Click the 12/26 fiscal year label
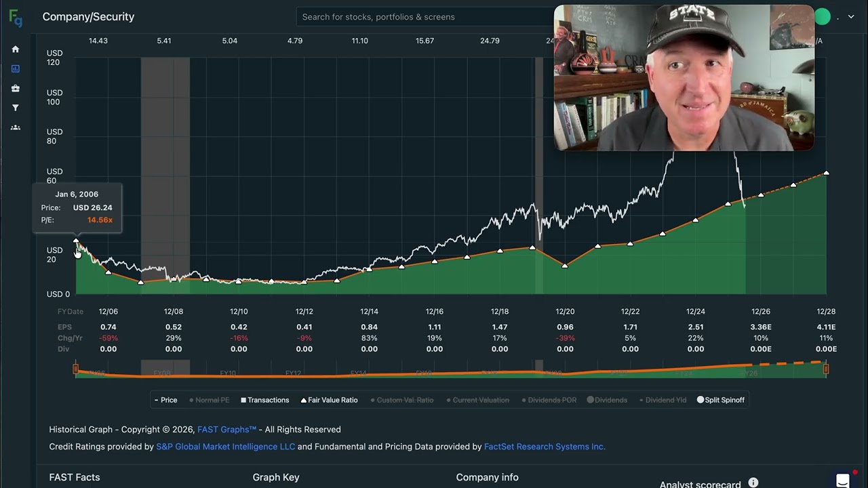Viewport: 868px width, 488px height. click(761, 312)
